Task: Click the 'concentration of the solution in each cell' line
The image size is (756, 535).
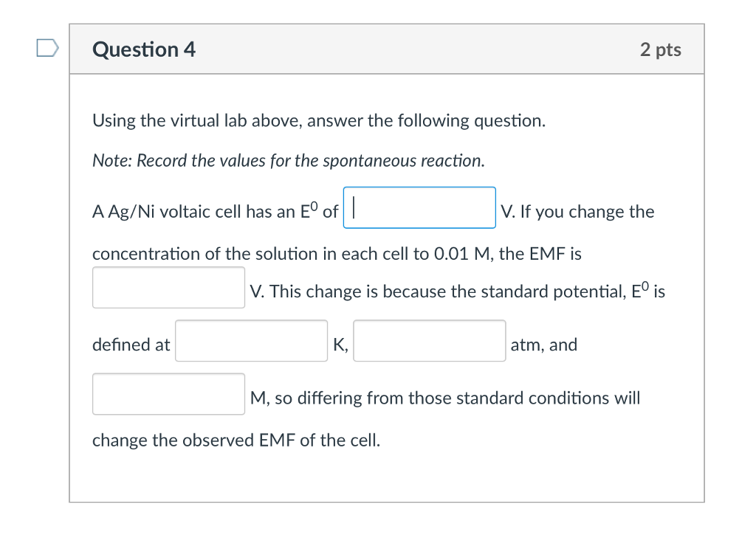Action: pos(337,254)
